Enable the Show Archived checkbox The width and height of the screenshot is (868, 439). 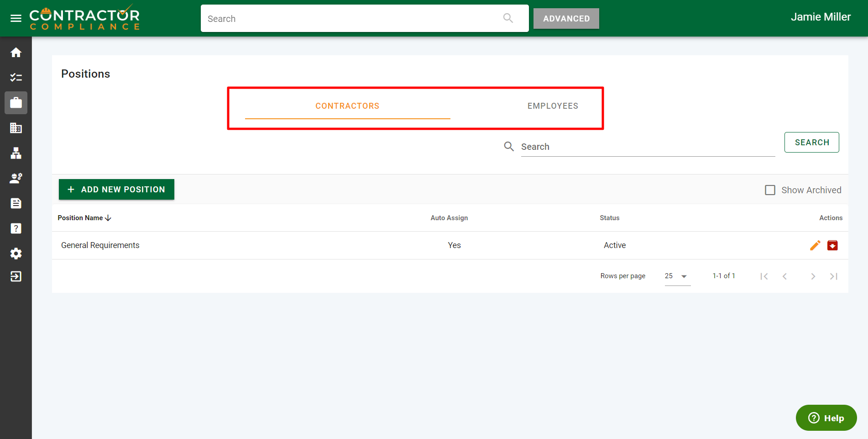(770, 190)
